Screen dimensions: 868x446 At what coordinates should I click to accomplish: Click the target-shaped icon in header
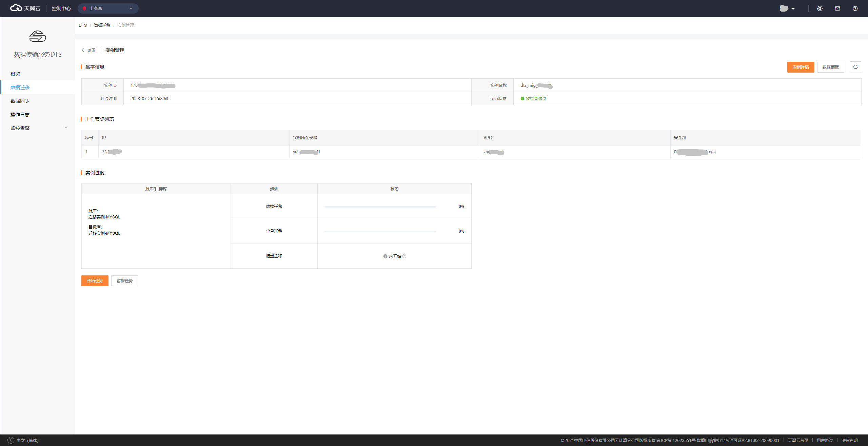820,8
